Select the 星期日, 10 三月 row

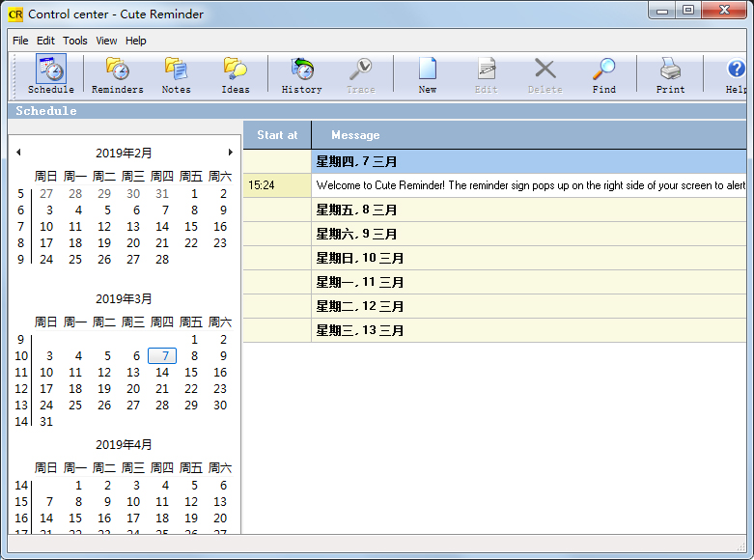[495, 258]
